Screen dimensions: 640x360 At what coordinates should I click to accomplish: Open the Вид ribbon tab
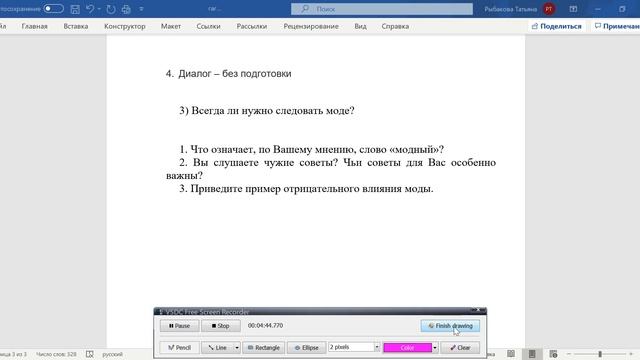pyautogui.click(x=360, y=26)
